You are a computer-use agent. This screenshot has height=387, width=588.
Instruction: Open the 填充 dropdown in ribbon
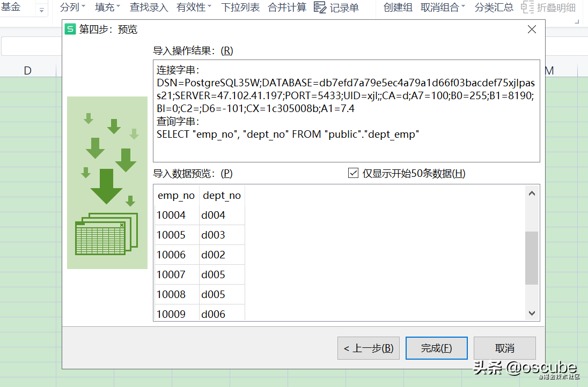[108, 7]
